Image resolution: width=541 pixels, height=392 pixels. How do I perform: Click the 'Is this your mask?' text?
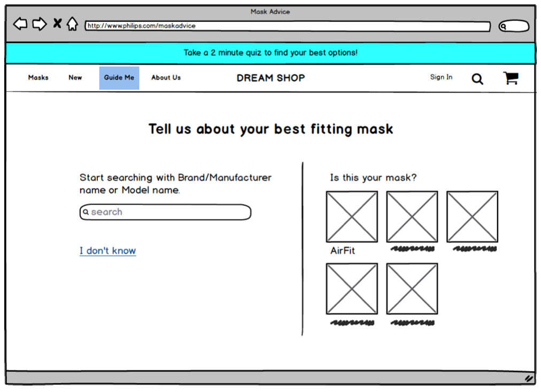[373, 177]
